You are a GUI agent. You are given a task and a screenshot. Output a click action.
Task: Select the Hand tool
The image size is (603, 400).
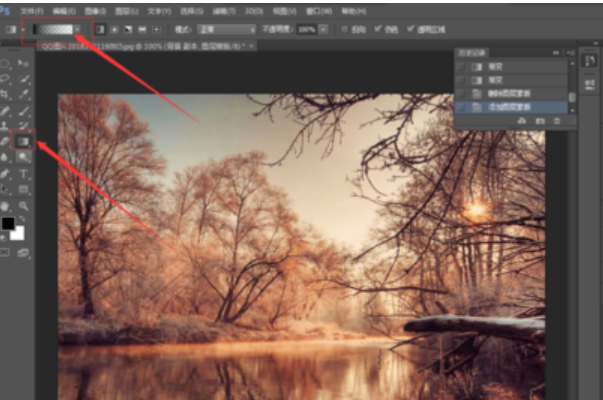click(x=5, y=206)
